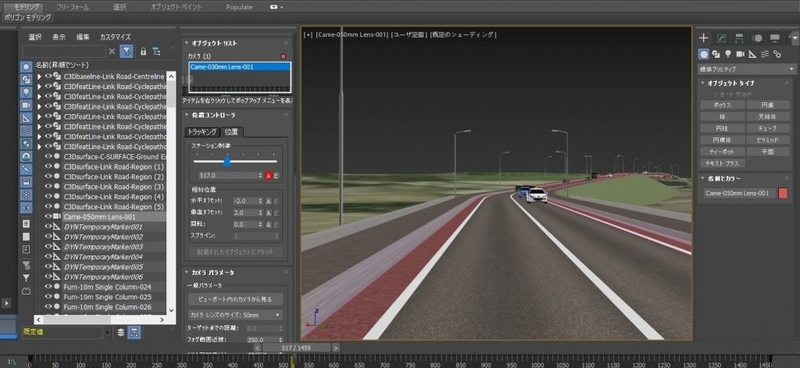Clear the Scene Explorer search with the X icon
Screen dimensions: 800x368
click(x=112, y=52)
